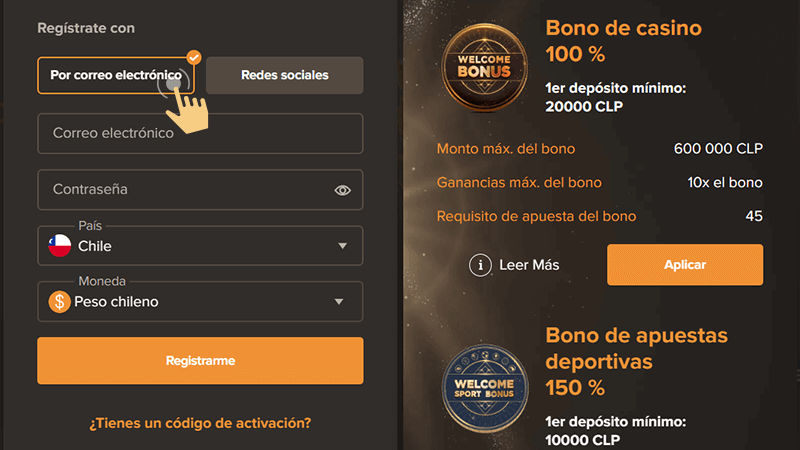Toggle password visibility eye icon
This screenshot has width=800, height=450.
(342, 190)
